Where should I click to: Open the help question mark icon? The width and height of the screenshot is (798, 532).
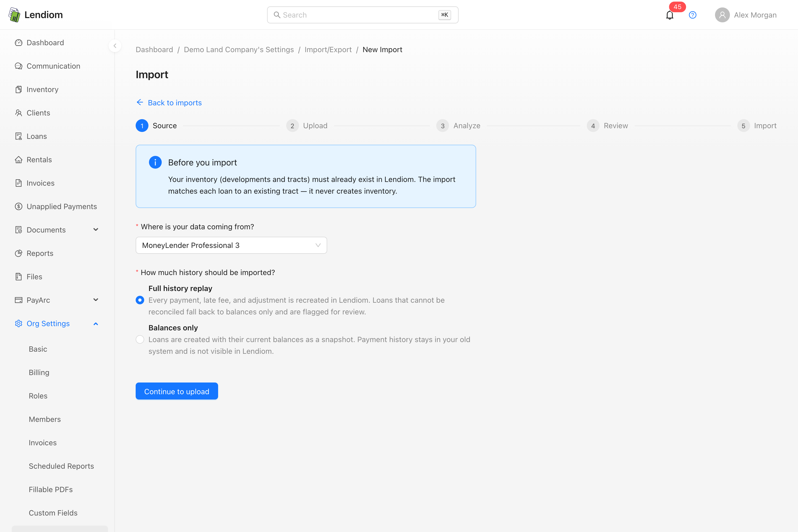coord(692,15)
